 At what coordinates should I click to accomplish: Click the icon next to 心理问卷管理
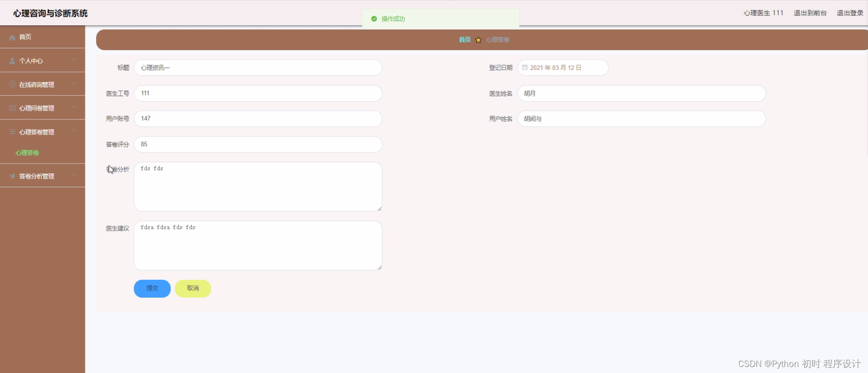(12, 108)
